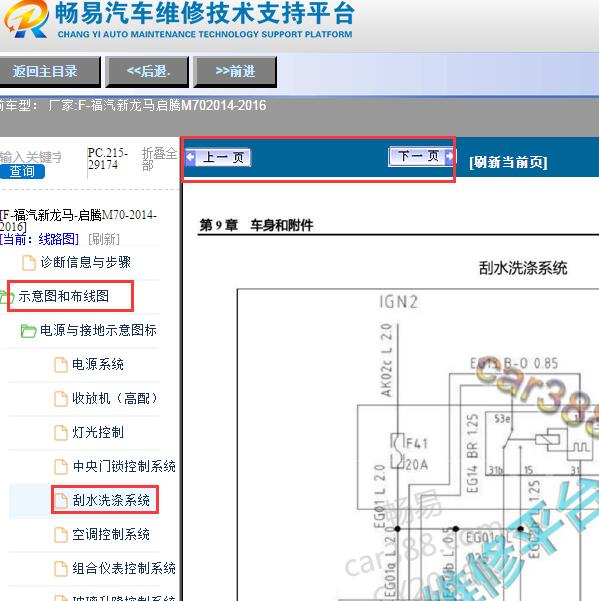Click the PC.215-29174 text

point(107,159)
